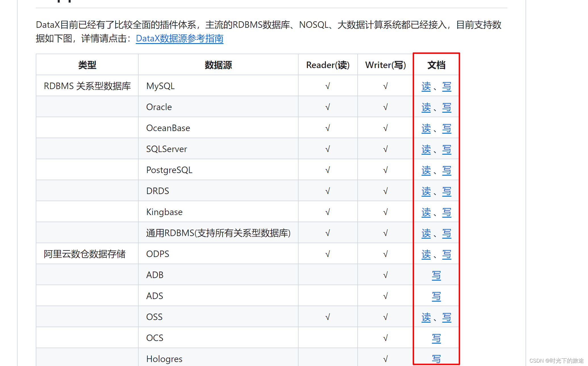Open the DRDS 写 documentation link
This screenshot has height=366, width=588.
tap(447, 191)
